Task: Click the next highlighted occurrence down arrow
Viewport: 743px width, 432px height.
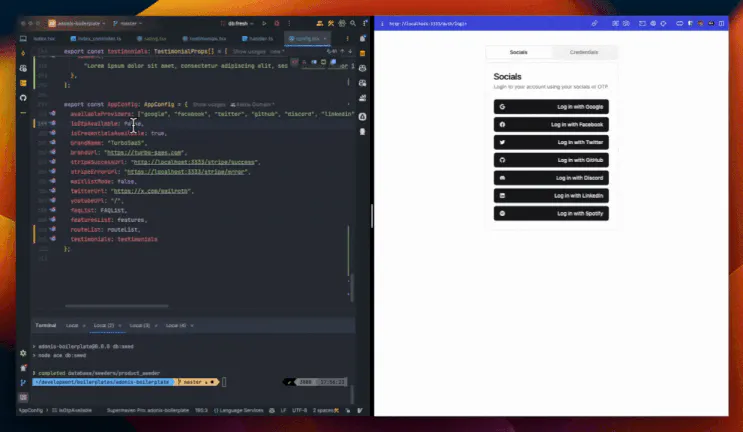Action: pyautogui.click(x=350, y=51)
